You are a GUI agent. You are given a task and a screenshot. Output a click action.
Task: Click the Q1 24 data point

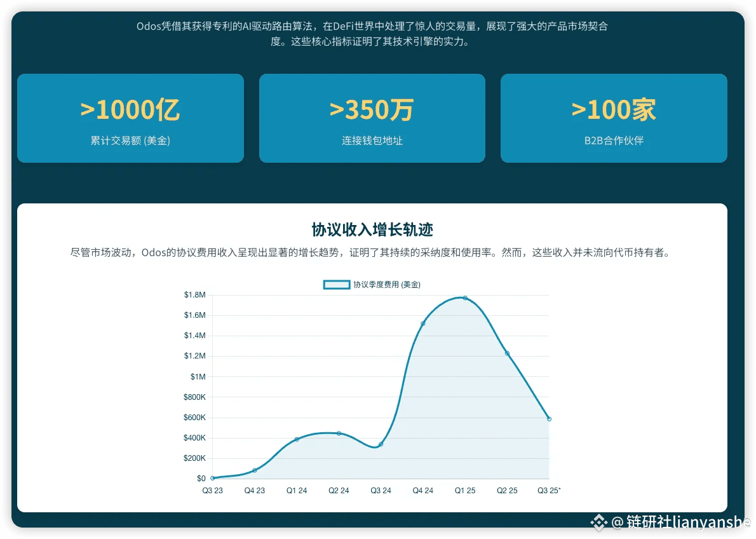[x=297, y=439]
